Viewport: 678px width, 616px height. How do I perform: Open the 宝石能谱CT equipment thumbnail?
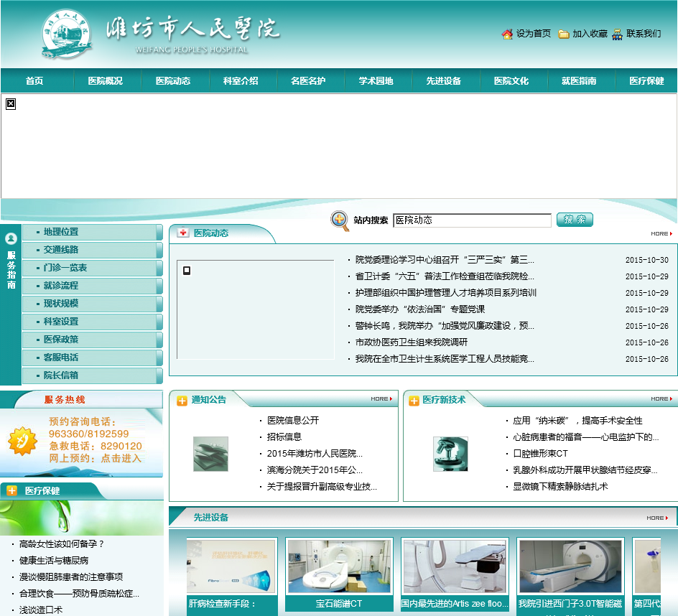pos(339,567)
